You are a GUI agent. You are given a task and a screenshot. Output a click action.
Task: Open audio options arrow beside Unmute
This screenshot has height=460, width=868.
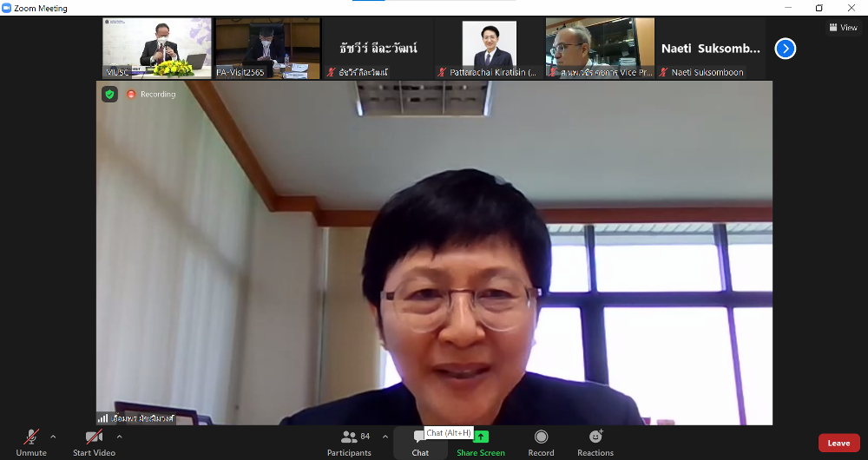pos(53,437)
